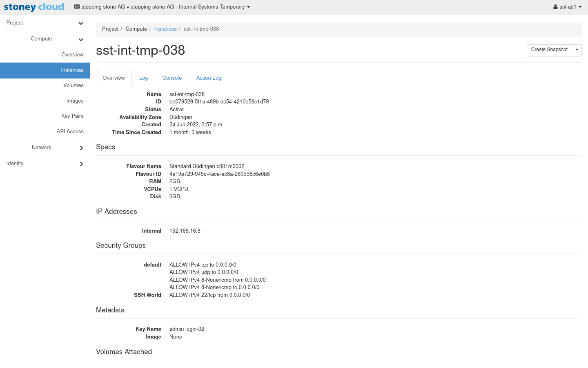
Task: Switch to the Console tab
Action: (x=172, y=78)
